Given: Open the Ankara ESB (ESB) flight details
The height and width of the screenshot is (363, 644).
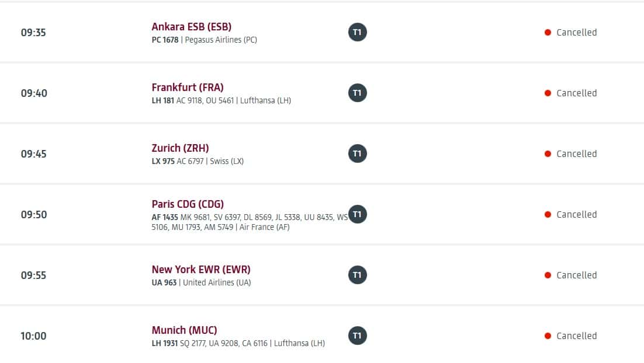Looking at the screenshot, I should pyautogui.click(x=192, y=27).
